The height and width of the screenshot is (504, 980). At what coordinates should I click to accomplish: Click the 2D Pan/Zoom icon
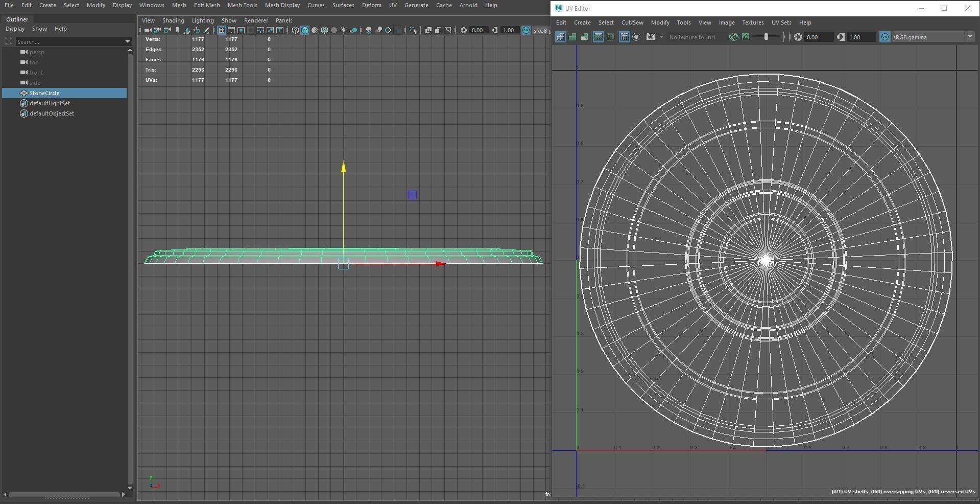pos(197,30)
